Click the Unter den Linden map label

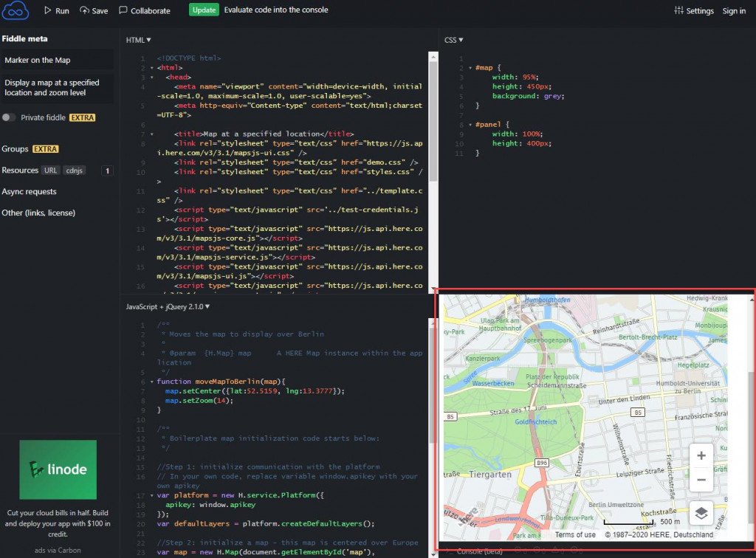tap(624, 399)
